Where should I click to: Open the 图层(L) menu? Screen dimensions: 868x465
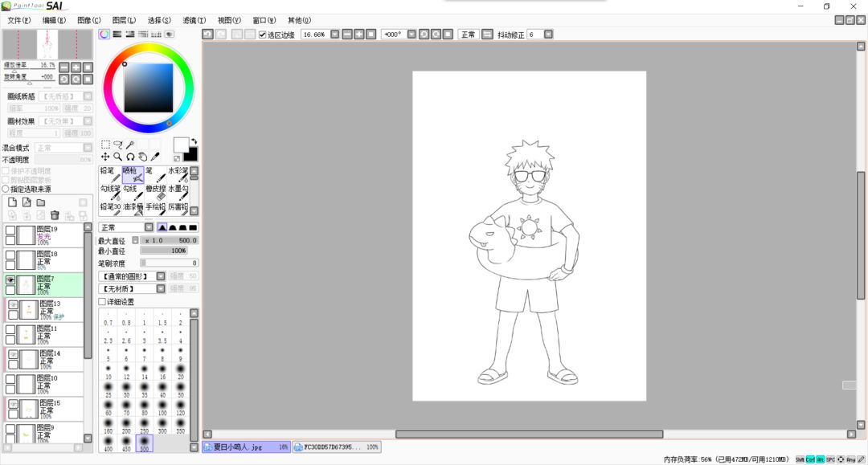coord(124,20)
